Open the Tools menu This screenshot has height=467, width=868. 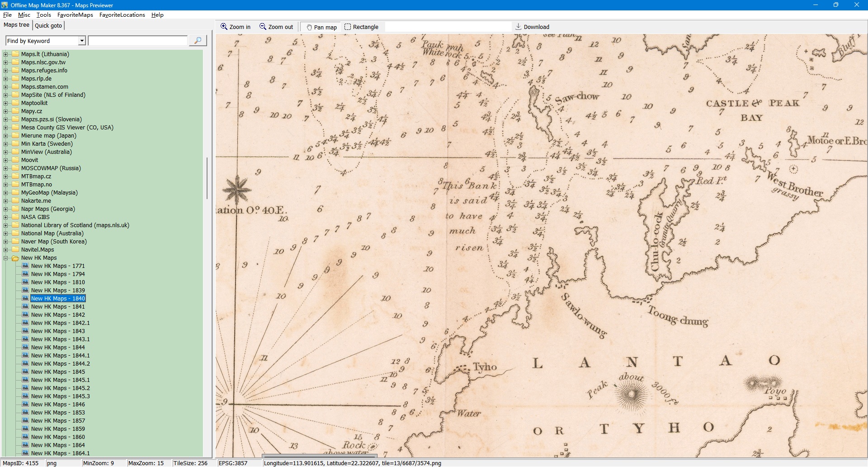click(x=43, y=15)
